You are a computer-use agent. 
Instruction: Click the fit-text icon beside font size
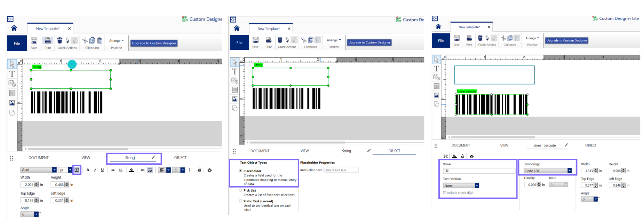click(77, 170)
